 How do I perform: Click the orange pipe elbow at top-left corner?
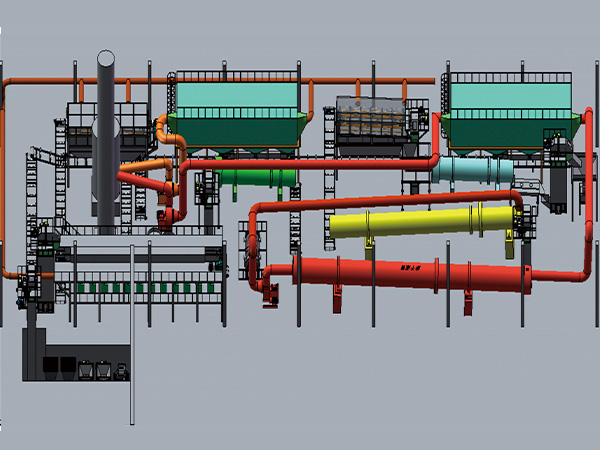(x=5, y=81)
